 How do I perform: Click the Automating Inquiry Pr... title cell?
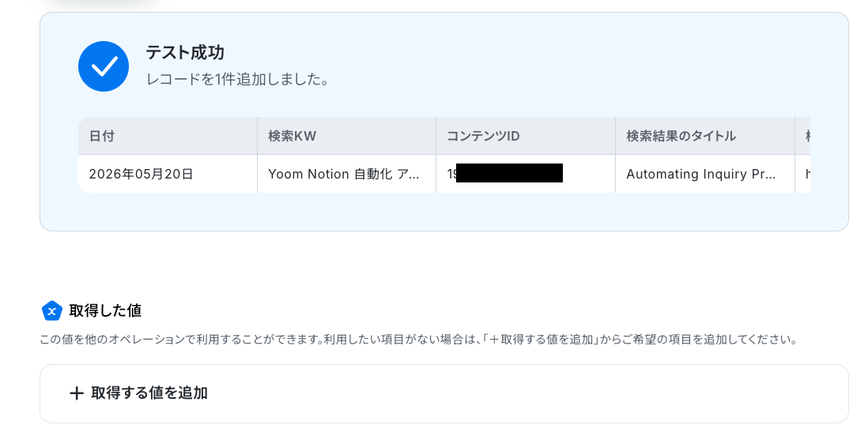click(x=705, y=174)
